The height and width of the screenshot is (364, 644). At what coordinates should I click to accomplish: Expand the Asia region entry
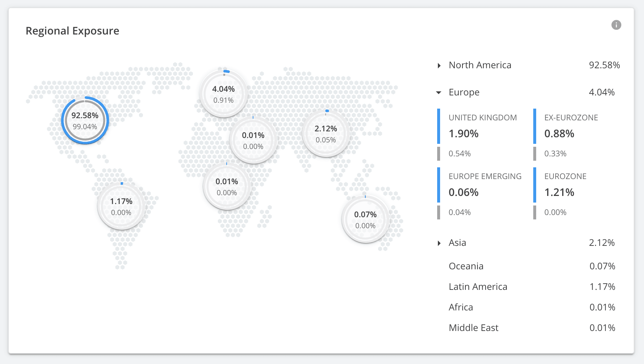pyautogui.click(x=439, y=243)
